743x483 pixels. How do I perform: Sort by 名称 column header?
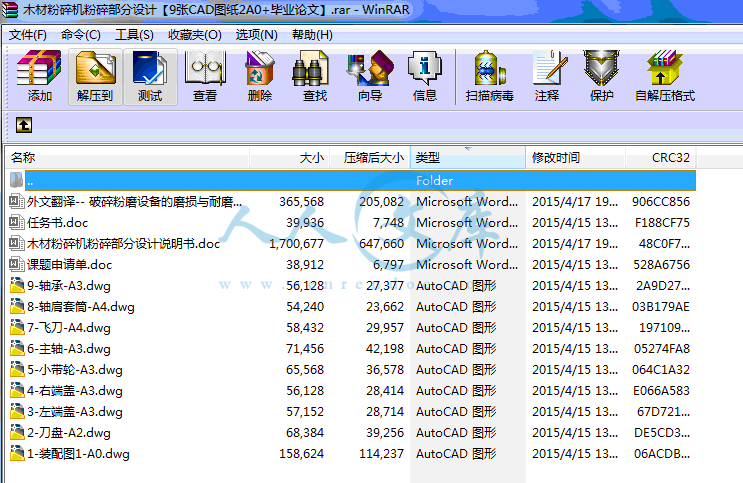click(127, 157)
